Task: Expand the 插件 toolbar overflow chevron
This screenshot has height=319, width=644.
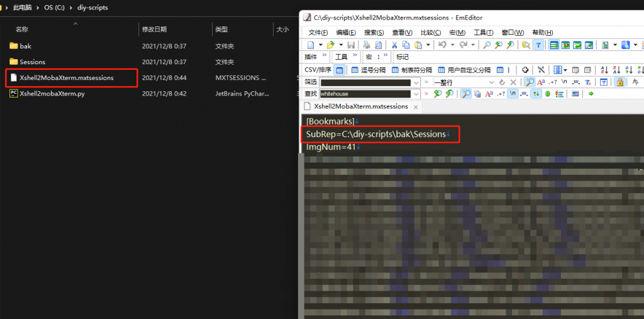Action: pyautogui.click(x=325, y=55)
